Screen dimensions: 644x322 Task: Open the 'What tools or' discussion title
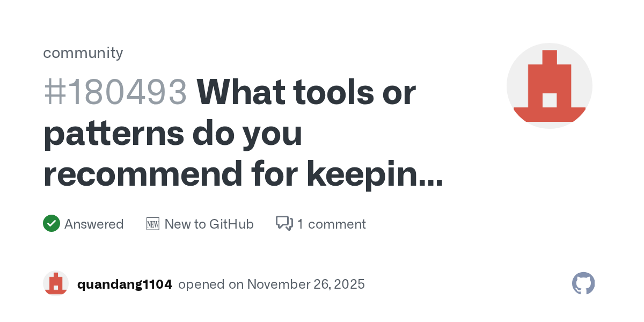[306, 92]
